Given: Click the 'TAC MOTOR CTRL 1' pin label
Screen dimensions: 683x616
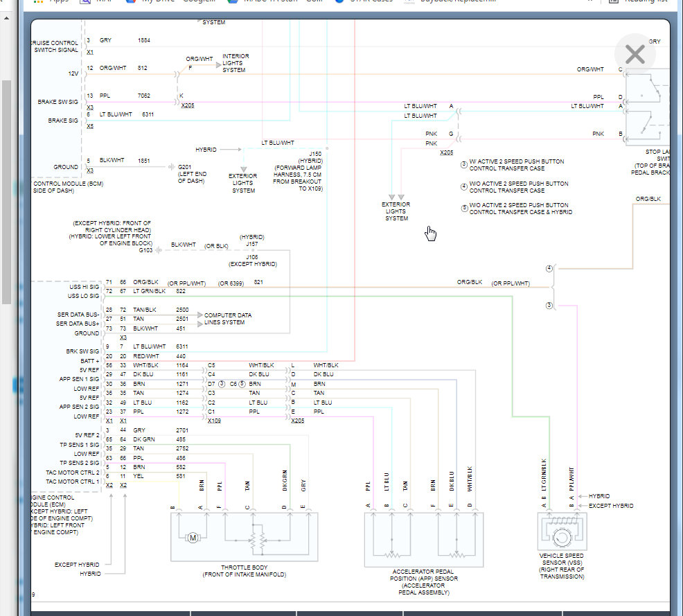Looking at the screenshot, I should tap(73, 482).
